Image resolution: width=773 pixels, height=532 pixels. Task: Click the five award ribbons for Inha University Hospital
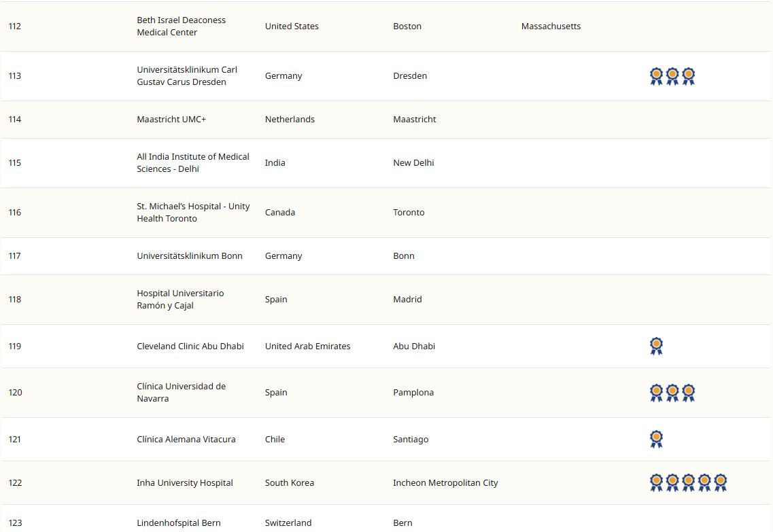coord(688,482)
